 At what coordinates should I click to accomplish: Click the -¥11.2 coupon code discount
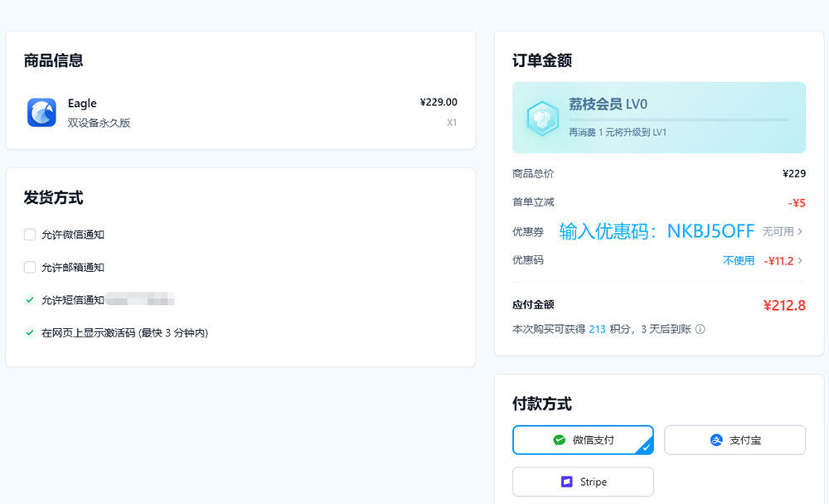click(x=778, y=261)
